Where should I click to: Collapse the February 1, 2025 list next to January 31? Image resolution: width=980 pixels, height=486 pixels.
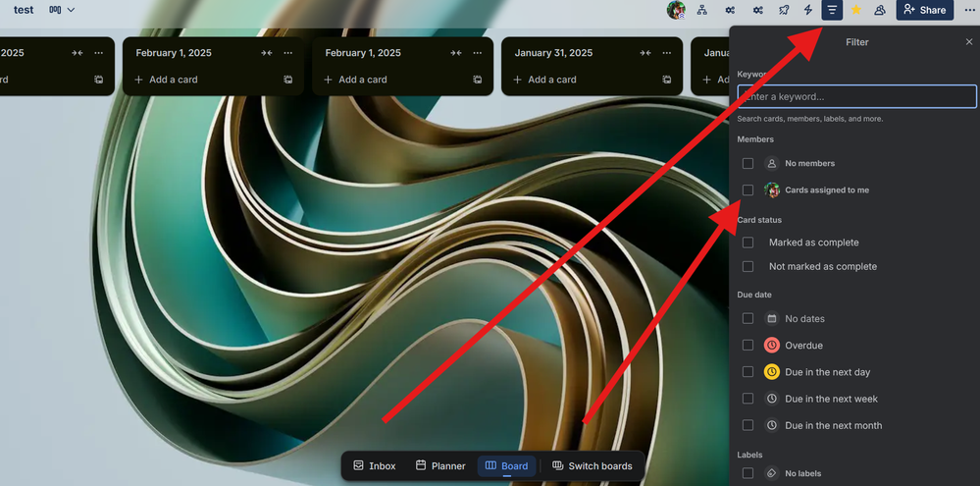pos(455,53)
